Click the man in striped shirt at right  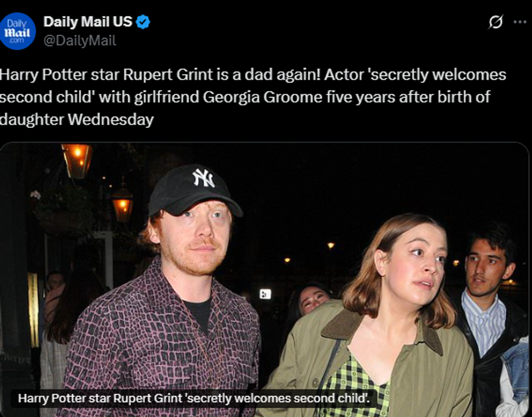point(489,305)
